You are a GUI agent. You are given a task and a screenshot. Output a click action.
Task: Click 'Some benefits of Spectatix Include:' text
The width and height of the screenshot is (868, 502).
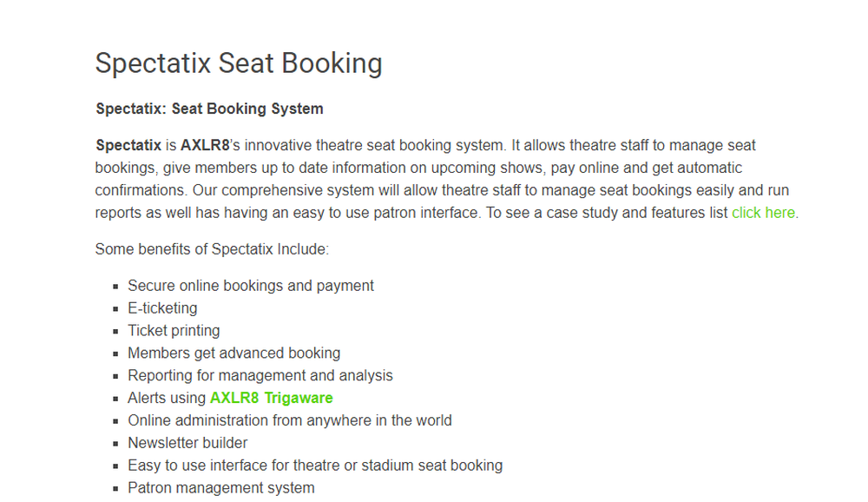click(212, 249)
